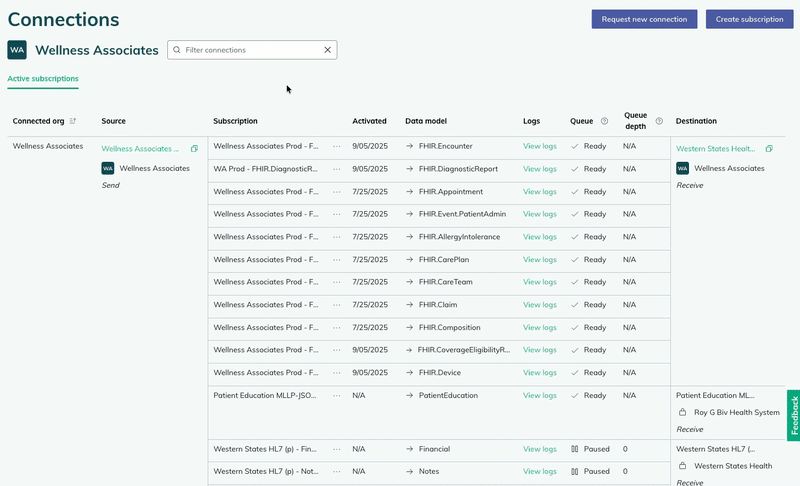Viewport: 800px width, 486px height.
Task: View logs for FHIR.Composition subscription
Action: [x=539, y=327]
